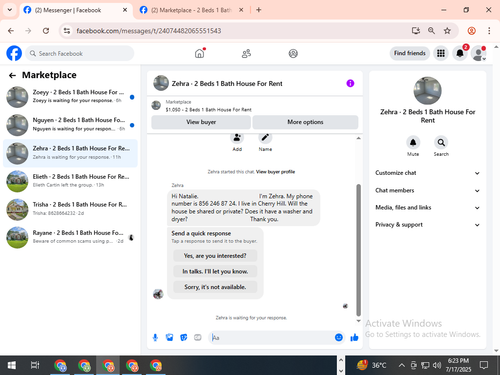The height and width of the screenshot is (375, 500).
Task: Search in conversation magnifier icon
Action: 441,143
